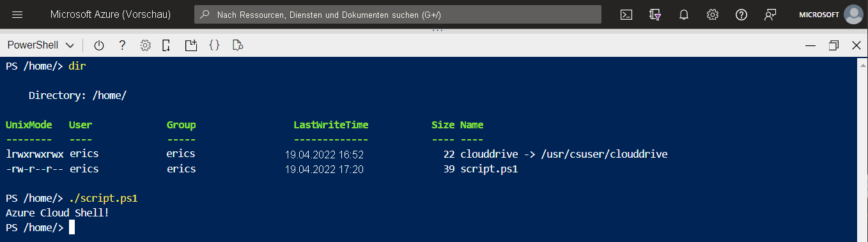The height and width of the screenshot is (242, 868).
Task: Open portal settings gear
Action: (713, 15)
